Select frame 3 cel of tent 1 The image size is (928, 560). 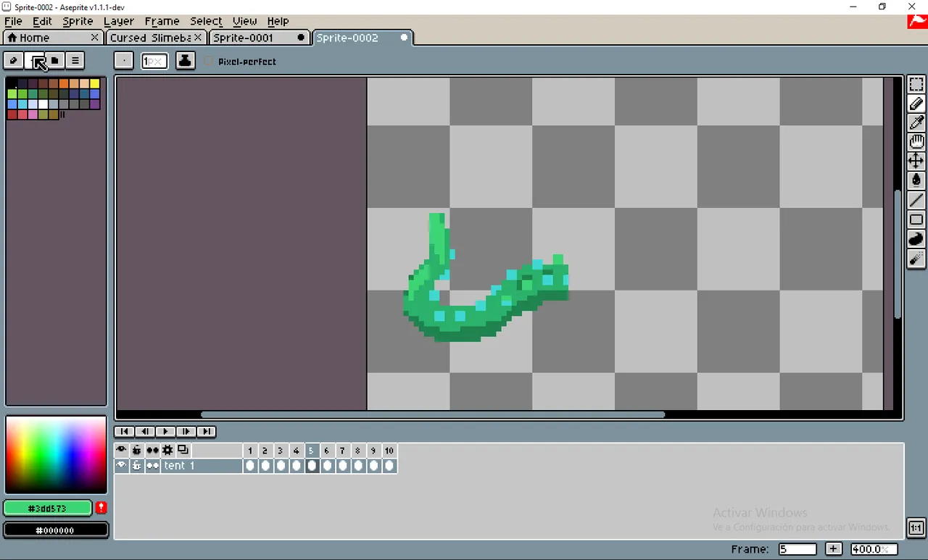(x=281, y=465)
